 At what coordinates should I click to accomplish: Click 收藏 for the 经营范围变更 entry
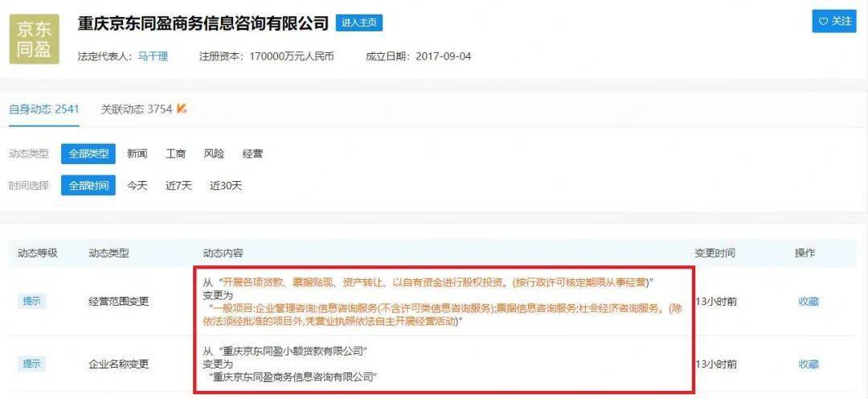(809, 302)
